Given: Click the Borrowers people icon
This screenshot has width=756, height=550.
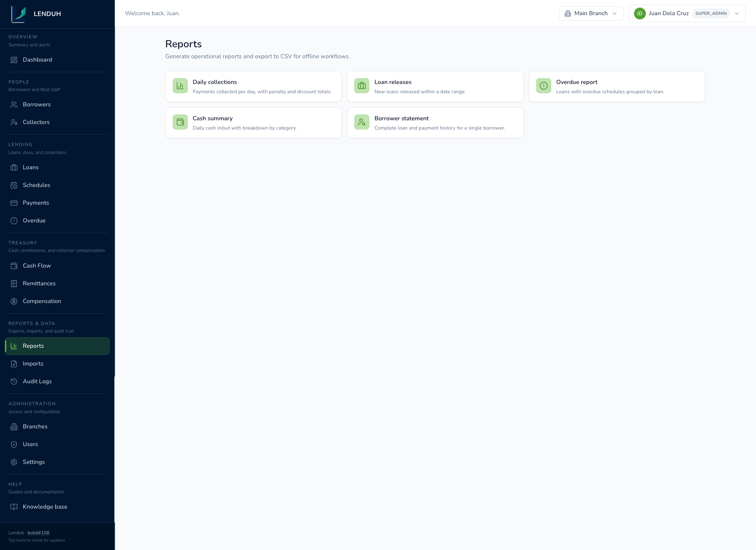Looking at the screenshot, I should pos(14,105).
